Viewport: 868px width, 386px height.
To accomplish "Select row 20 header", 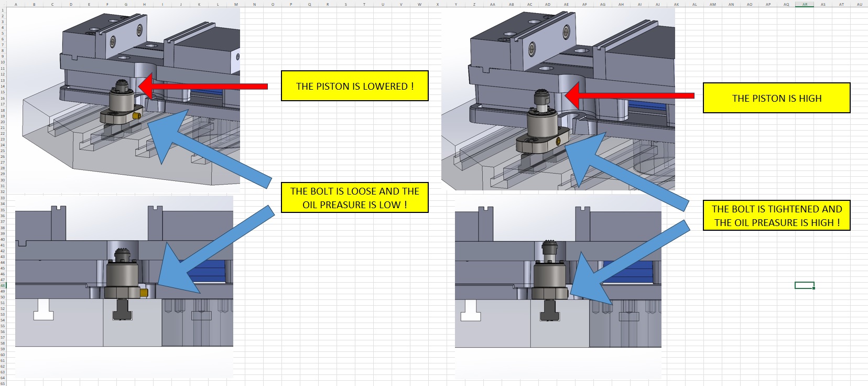I will tap(3, 122).
